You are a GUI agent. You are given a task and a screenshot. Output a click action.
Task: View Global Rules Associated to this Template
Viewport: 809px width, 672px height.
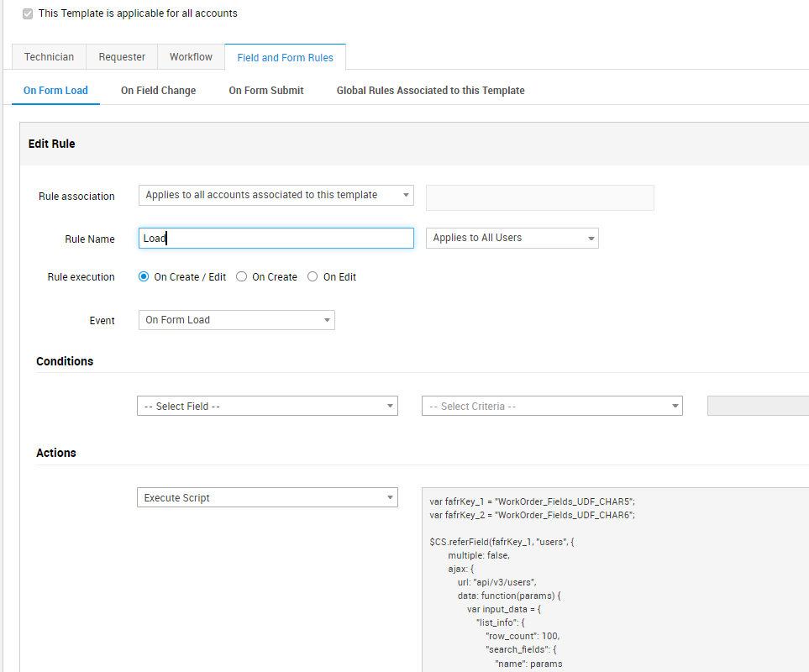pos(430,91)
